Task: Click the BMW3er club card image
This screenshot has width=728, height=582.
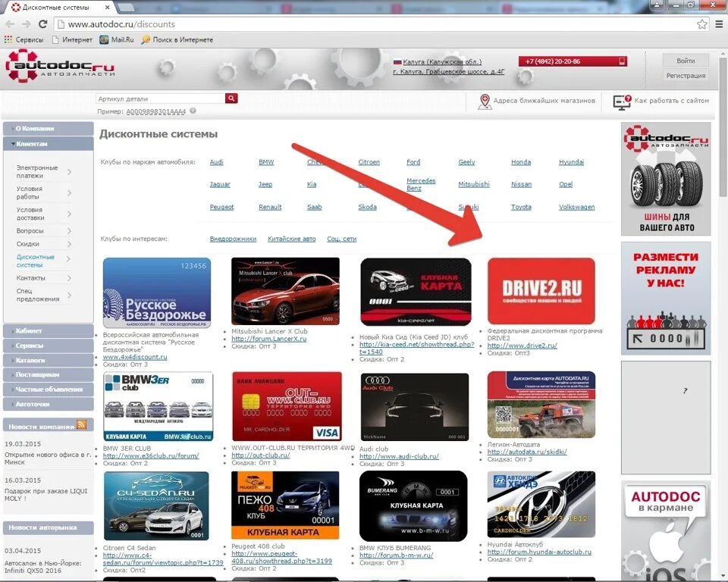Action: (158, 406)
